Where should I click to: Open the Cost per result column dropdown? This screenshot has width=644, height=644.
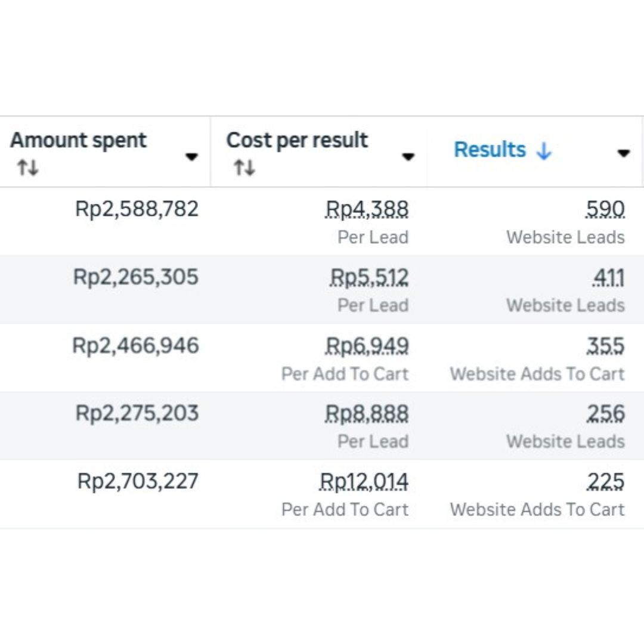tap(408, 156)
